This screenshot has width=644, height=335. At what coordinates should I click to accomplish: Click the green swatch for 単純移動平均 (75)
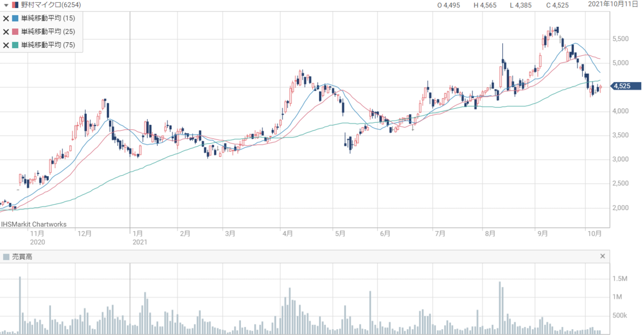tap(16, 45)
